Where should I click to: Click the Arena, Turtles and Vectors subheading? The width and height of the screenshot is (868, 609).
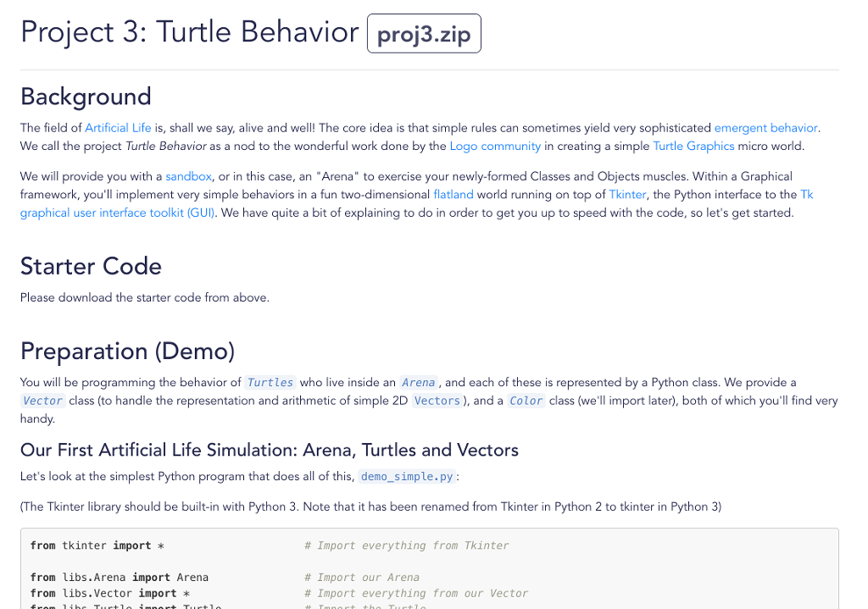click(x=269, y=450)
